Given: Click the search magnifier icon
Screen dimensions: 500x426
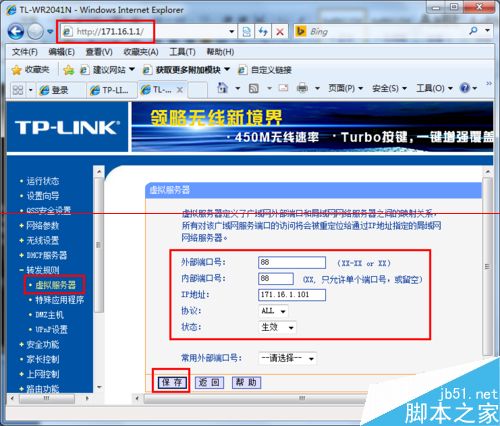Looking at the screenshot, I should (473, 31).
